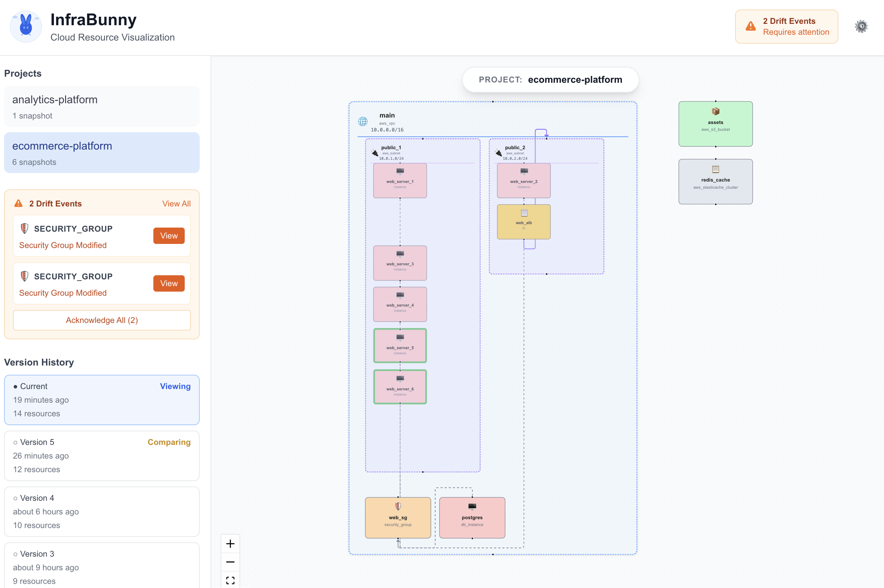Zoom in with the plus control
This screenshot has height=588, width=884.
point(230,543)
